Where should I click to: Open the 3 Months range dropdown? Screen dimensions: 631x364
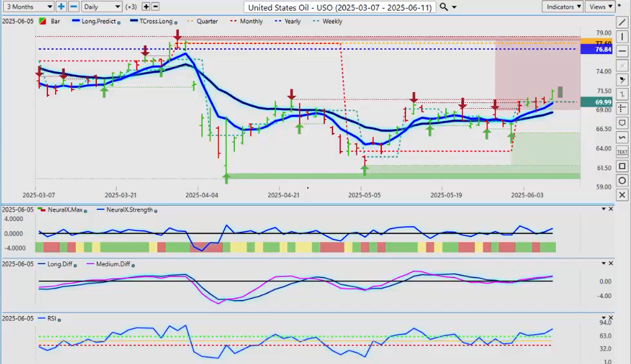[28, 6]
